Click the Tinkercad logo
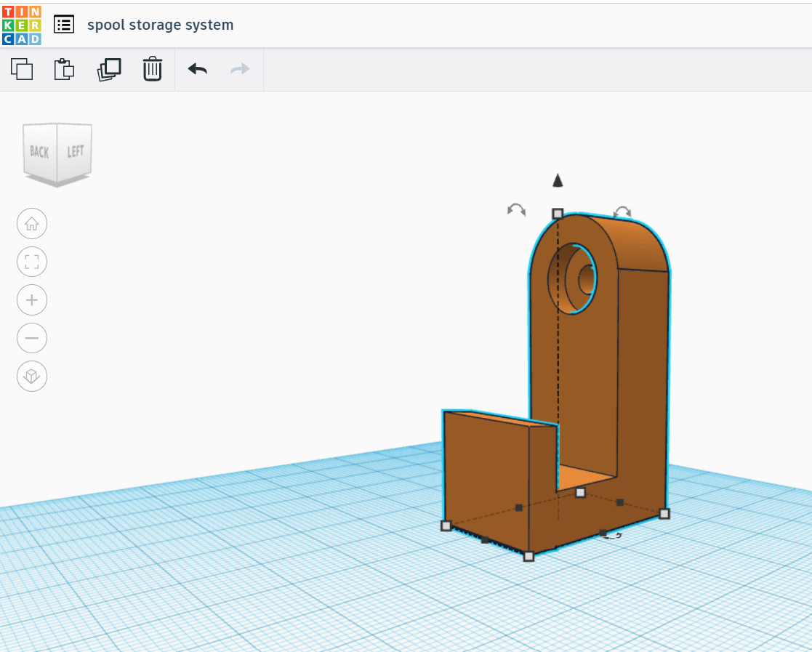Screen dimensions: 812x652 (x=22, y=23)
